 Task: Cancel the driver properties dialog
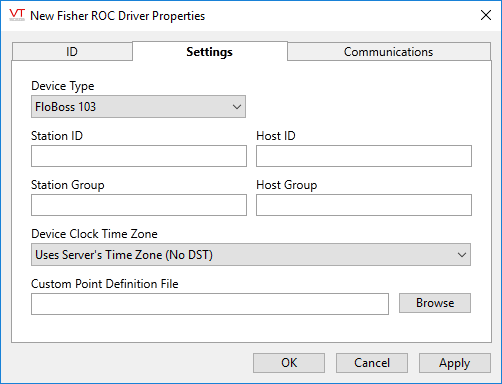pyautogui.click(x=372, y=363)
